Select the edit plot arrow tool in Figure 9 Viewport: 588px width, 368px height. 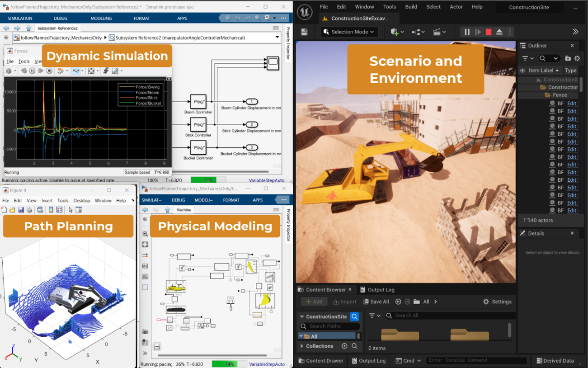(71, 210)
